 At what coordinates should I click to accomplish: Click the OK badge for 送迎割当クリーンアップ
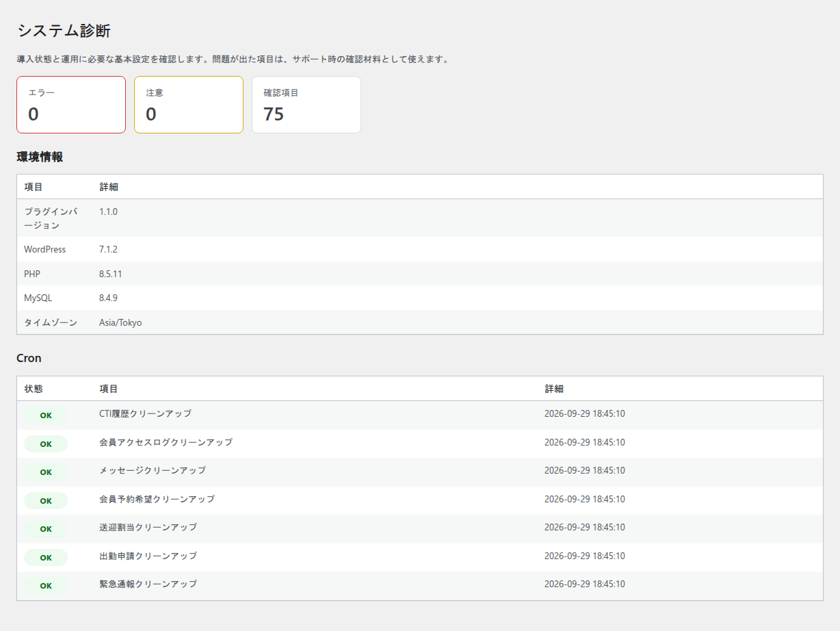pos(46,529)
